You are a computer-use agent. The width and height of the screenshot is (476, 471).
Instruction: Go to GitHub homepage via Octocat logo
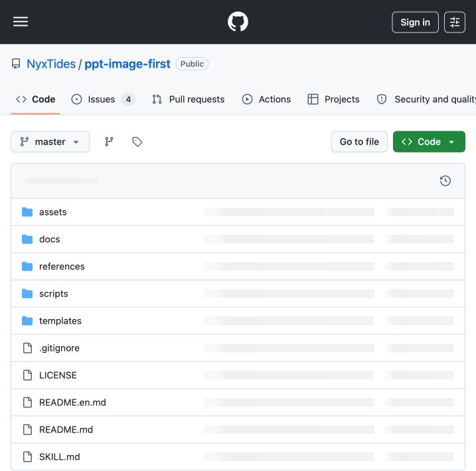point(238,22)
